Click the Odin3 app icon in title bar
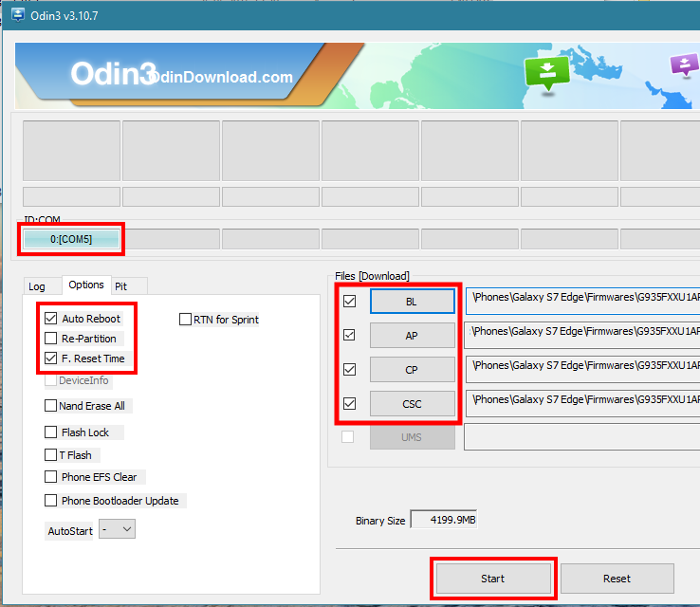The width and height of the screenshot is (700, 607). tap(18, 15)
